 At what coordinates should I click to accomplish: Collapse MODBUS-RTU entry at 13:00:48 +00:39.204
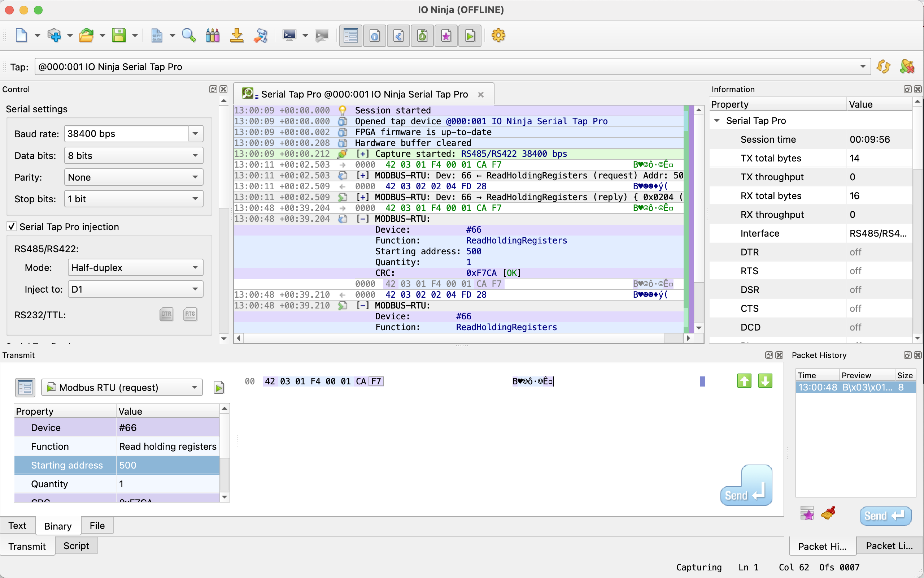coord(362,219)
